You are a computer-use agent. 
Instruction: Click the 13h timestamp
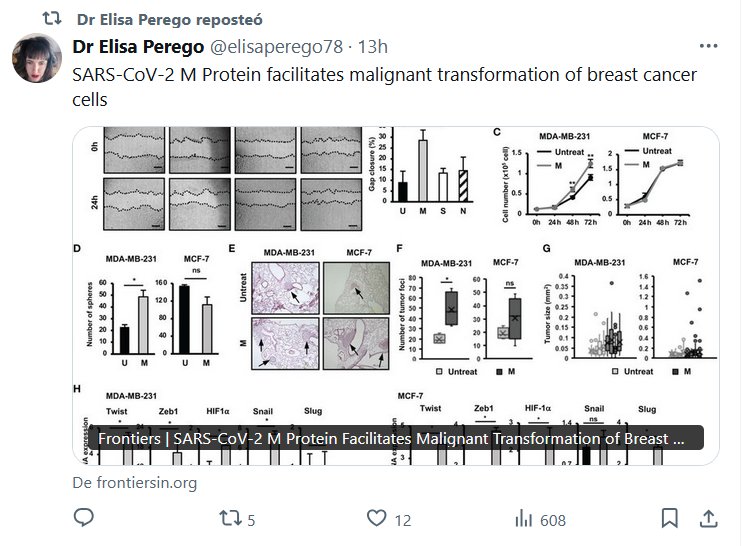pos(373,46)
